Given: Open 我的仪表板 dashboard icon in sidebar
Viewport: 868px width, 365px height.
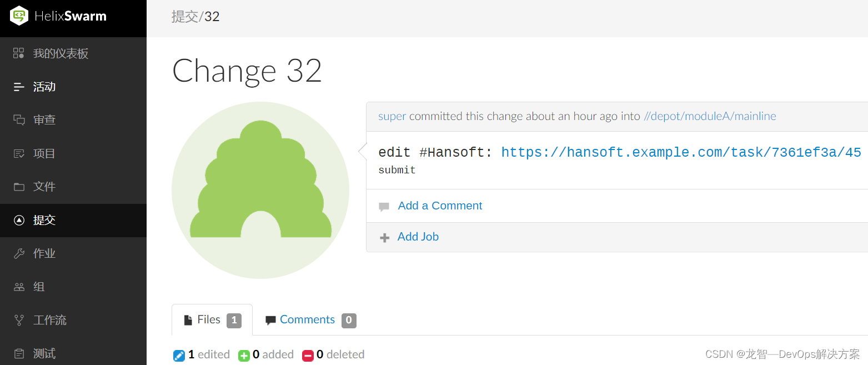Looking at the screenshot, I should click(x=19, y=53).
